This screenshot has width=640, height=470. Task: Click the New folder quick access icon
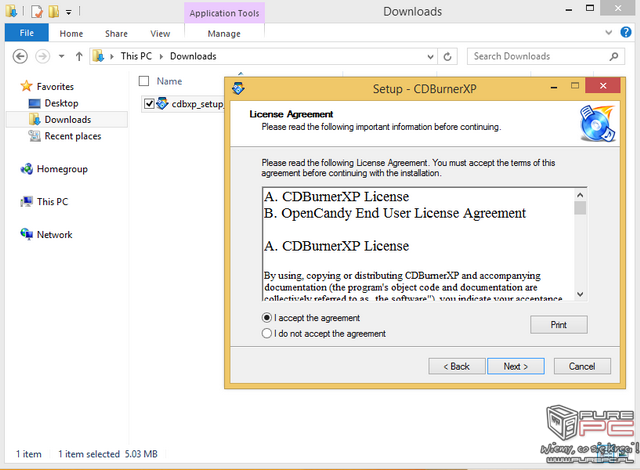click(53, 11)
